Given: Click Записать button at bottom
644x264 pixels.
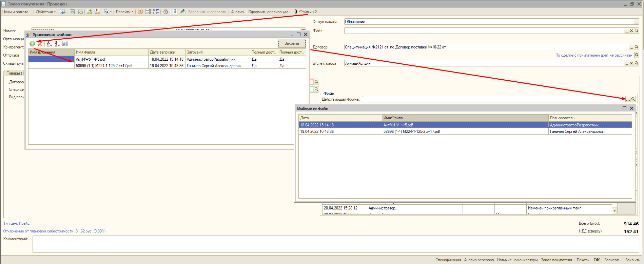Looking at the screenshot, I should point(612,260).
